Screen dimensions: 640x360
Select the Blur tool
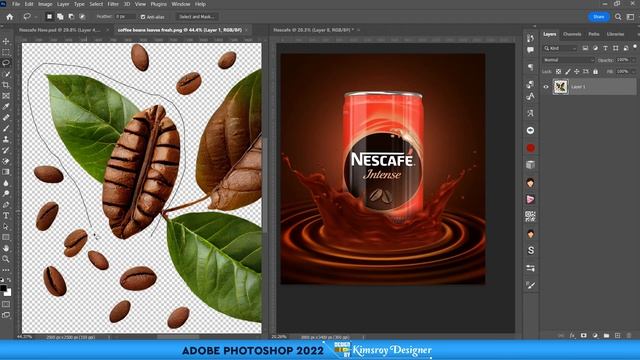[x=6, y=183]
